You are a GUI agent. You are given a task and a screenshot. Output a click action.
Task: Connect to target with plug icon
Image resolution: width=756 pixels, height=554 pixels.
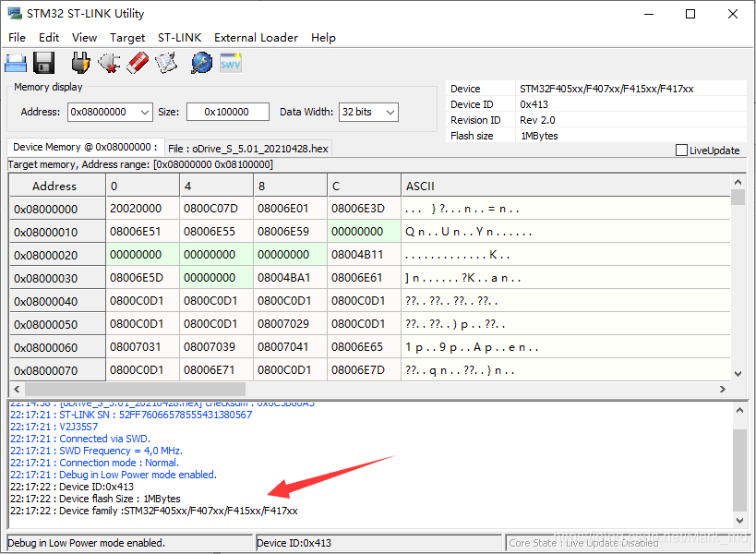80,63
